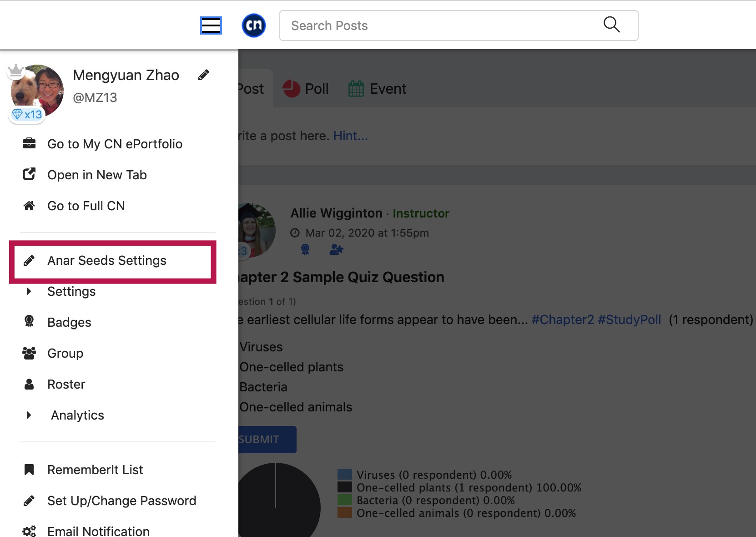Click the Event calendar icon
Screen dimensions: 756x537
click(356, 89)
